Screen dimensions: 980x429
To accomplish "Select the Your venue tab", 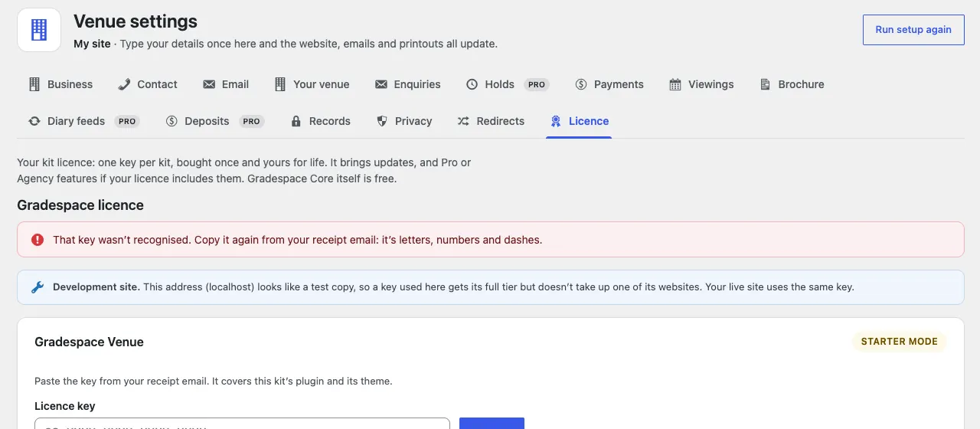I will (x=312, y=84).
